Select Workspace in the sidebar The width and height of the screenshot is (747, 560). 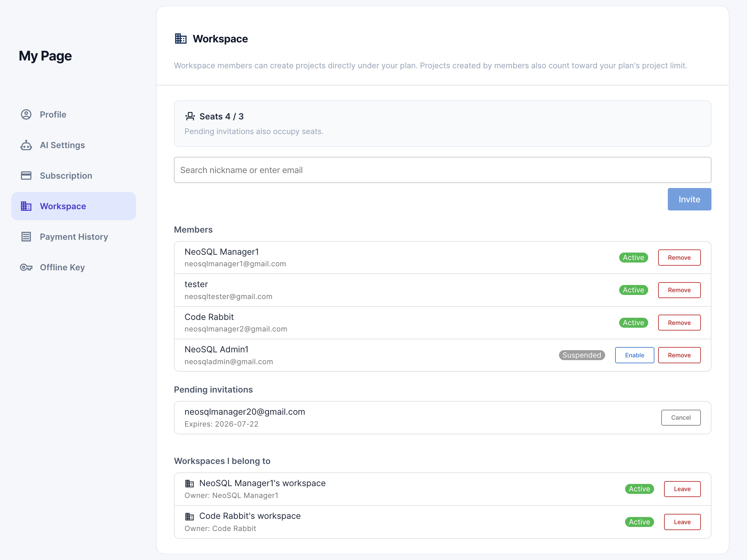point(74,206)
